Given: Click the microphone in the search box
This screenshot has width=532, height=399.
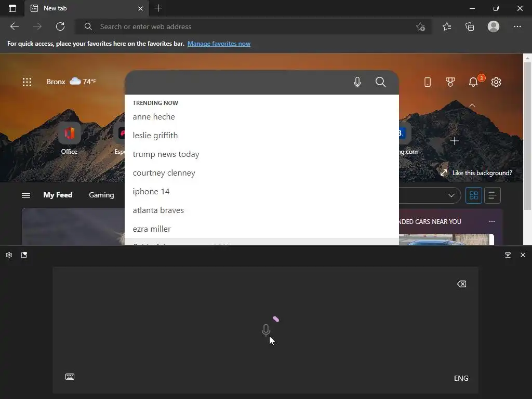Looking at the screenshot, I should point(357,82).
